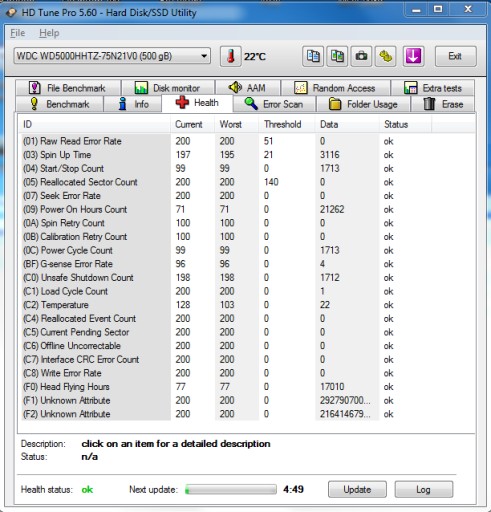Click the AAM speaker icon
Image resolution: width=491 pixels, height=512 pixels.
tap(235, 87)
